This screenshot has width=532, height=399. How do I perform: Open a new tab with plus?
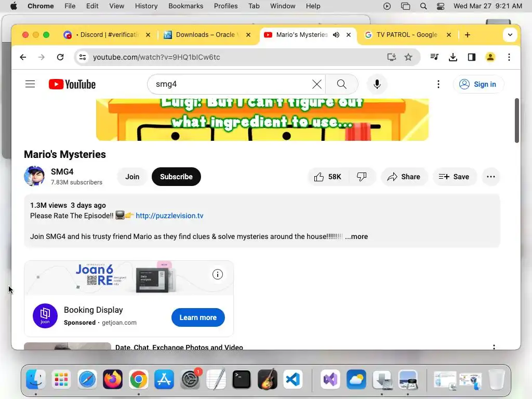point(467,35)
